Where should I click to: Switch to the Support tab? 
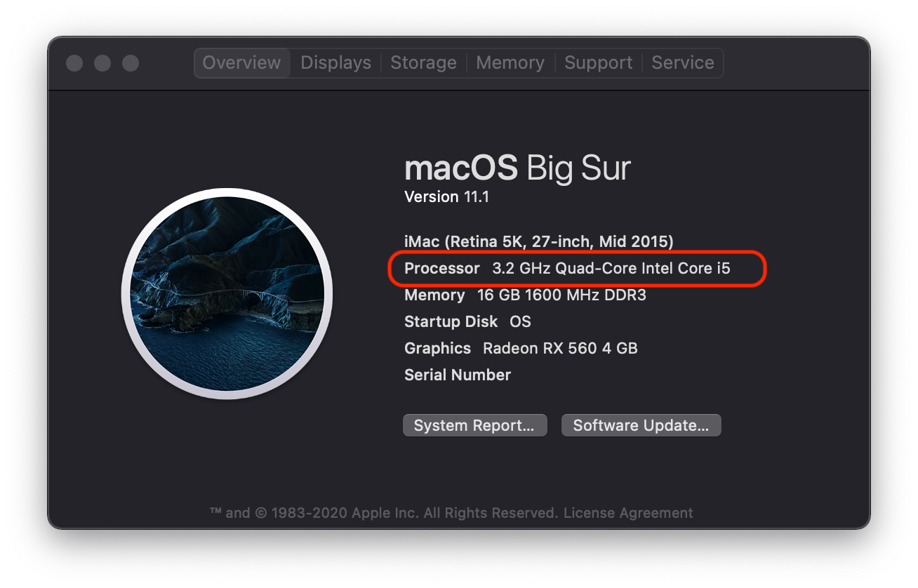[598, 62]
